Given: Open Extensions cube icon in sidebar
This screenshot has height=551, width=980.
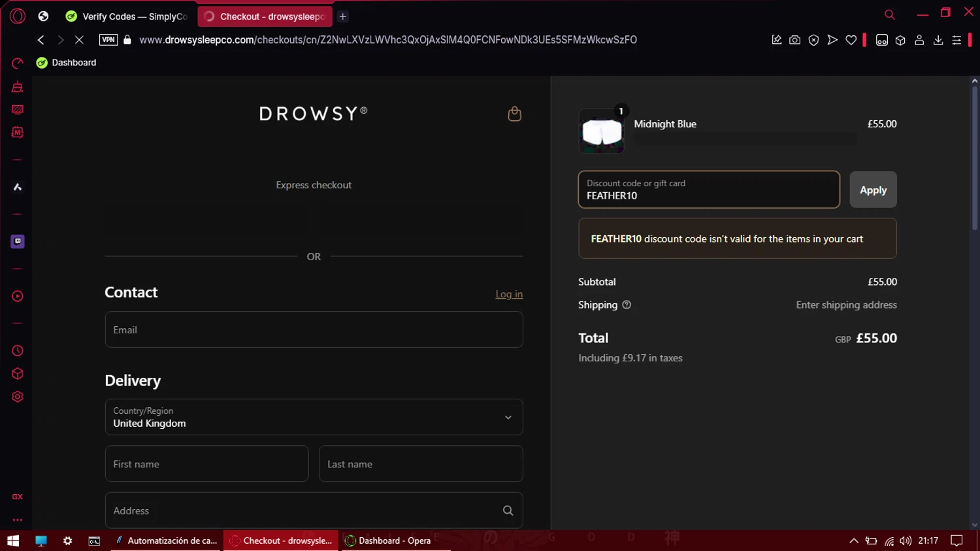Looking at the screenshot, I should [18, 374].
